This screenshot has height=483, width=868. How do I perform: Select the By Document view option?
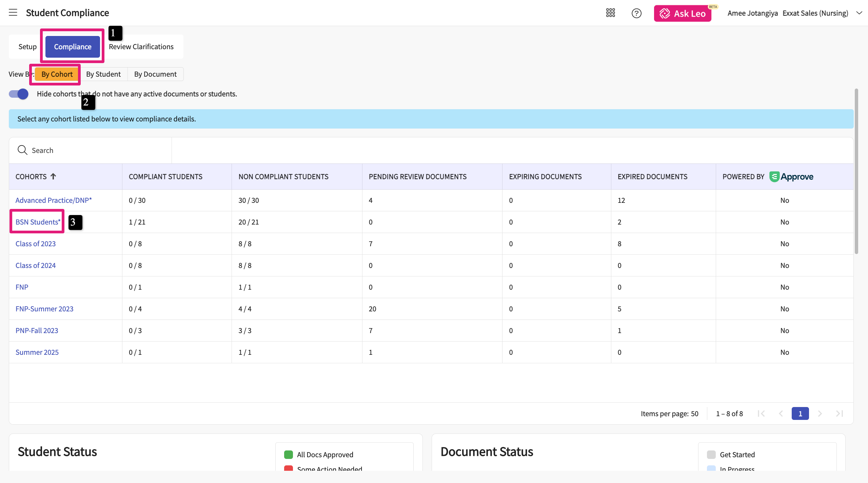tap(155, 74)
